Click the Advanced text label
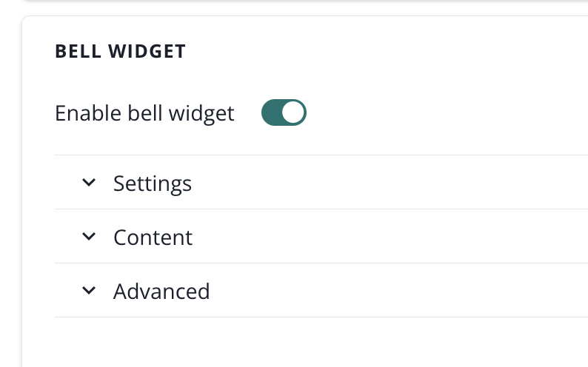The height and width of the screenshot is (367, 588). [161, 291]
